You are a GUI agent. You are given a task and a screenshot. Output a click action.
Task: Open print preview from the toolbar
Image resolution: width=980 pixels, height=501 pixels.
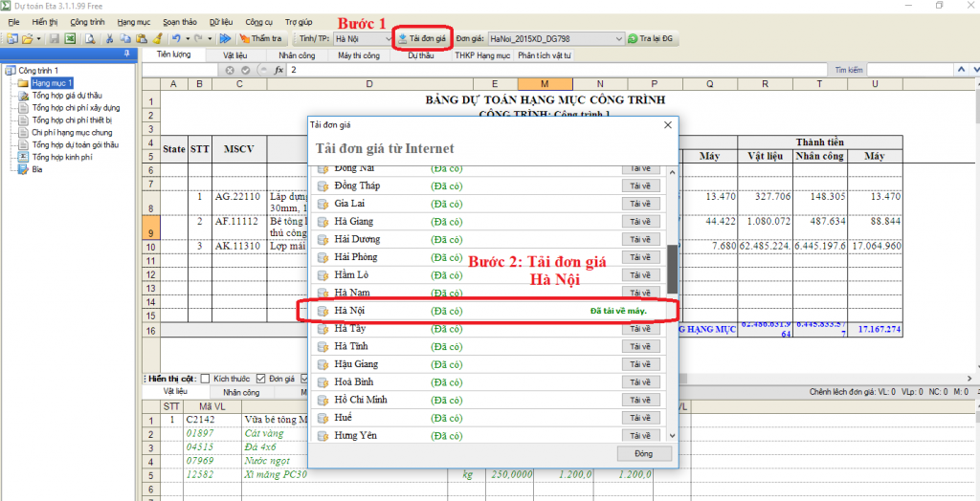pos(90,38)
